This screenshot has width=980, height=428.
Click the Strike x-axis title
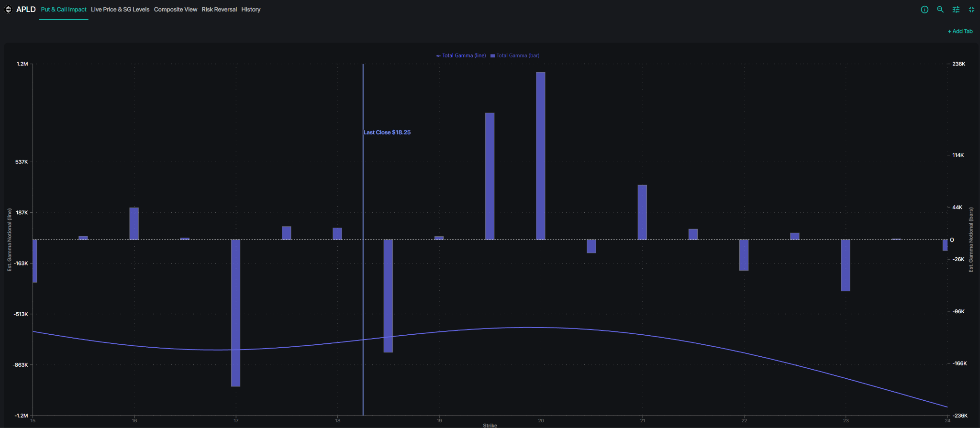pyautogui.click(x=490, y=425)
